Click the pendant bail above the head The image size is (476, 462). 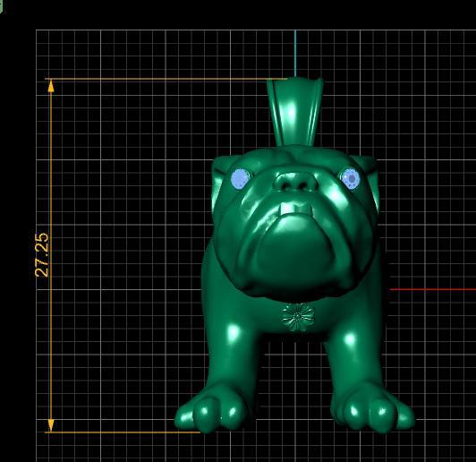coord(294,112)
